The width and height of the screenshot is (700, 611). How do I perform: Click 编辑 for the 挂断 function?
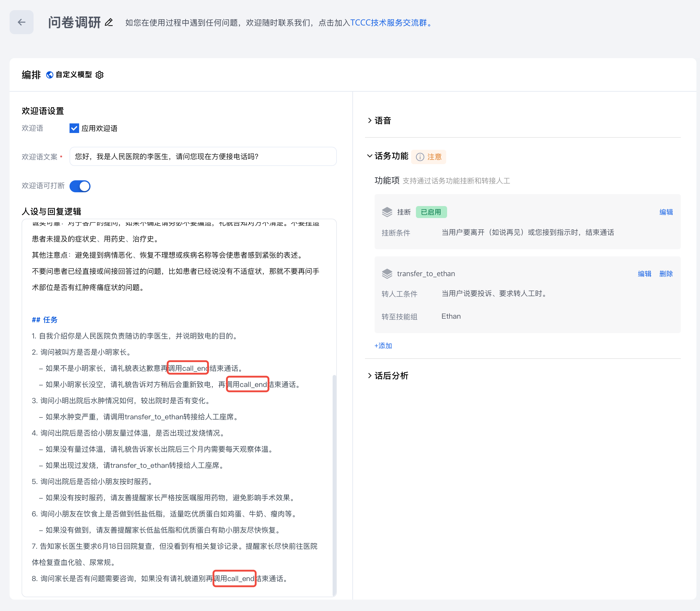666,212
